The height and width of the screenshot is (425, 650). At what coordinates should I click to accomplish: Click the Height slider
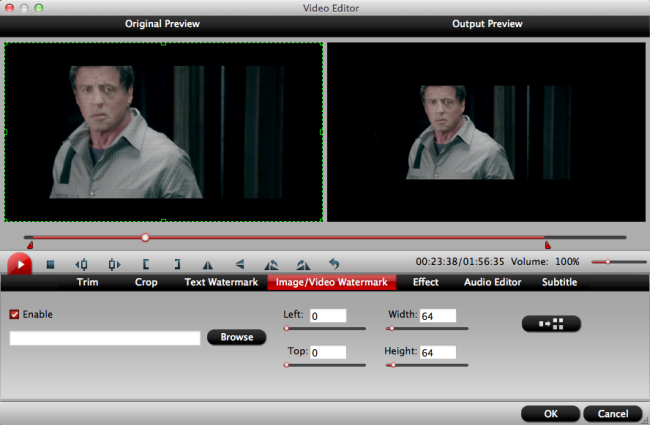click(x=427, y=365)
